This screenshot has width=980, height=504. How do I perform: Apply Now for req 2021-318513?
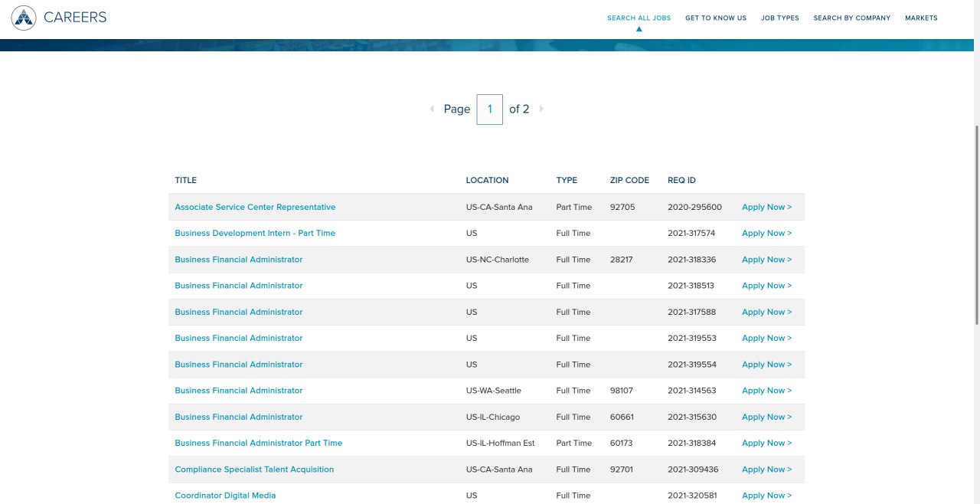coord(766,286)
